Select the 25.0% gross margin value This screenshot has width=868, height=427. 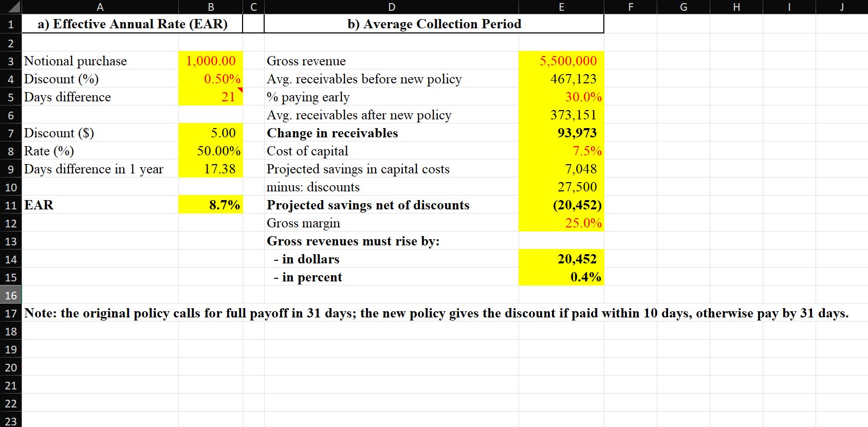561,223
